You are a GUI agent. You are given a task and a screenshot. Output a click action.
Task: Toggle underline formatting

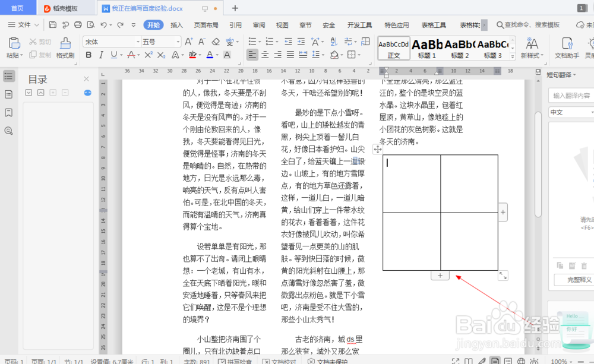click(x=113, y=55)
